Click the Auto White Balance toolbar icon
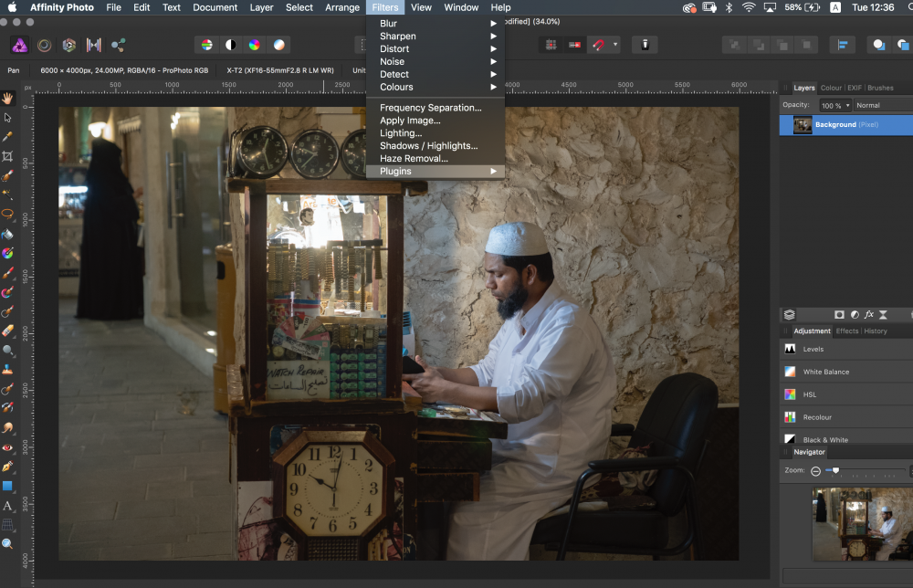 [279, 45]
